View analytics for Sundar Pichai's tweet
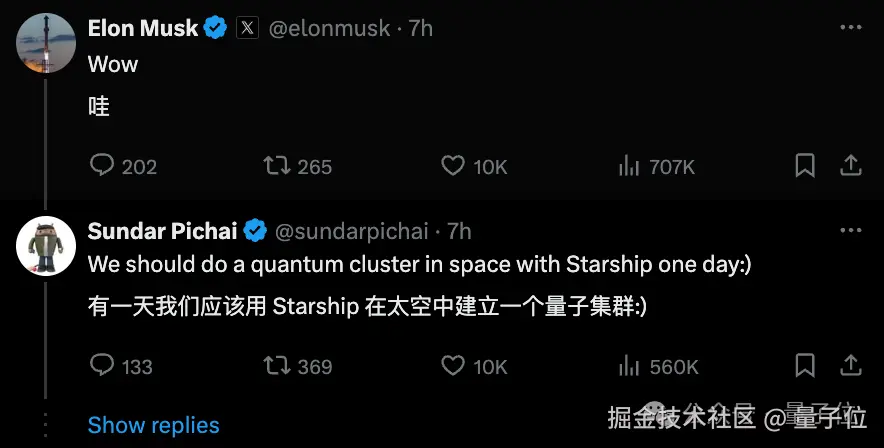This screenshot has width=884, height=448. (629, 366)
